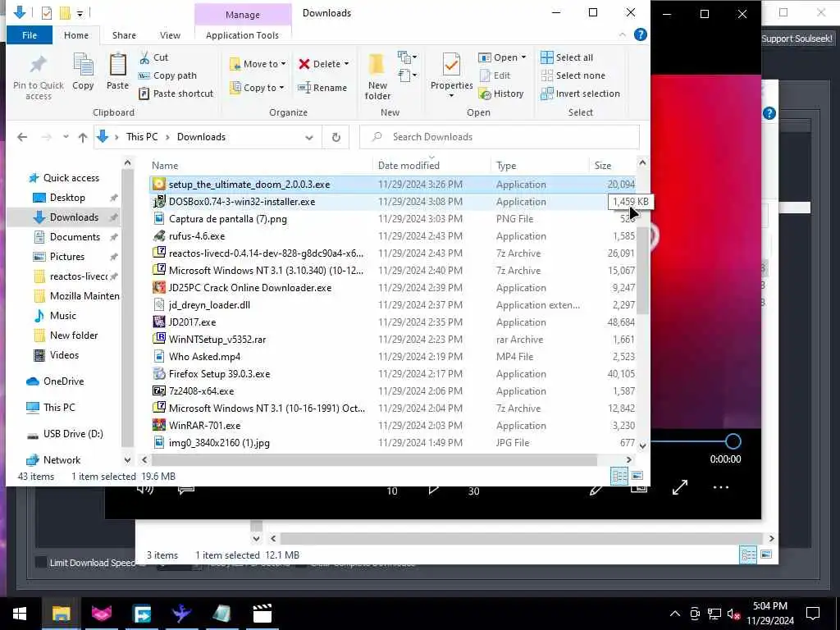Click Downloads in the address breadcrumb
Viewport: 840px width, 630px height.
pos(201,137)
